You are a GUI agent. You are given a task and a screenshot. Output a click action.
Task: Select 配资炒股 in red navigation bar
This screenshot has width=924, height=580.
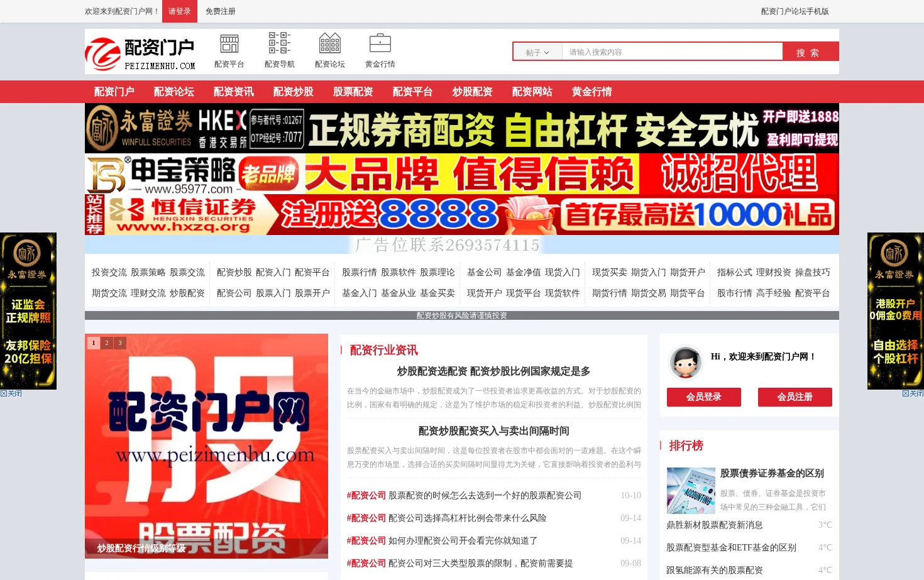[294, 92]
